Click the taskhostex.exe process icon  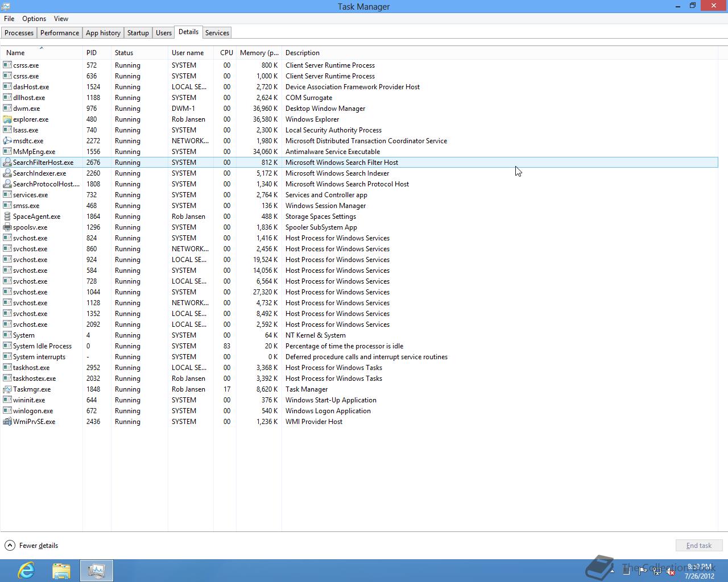pos(7,379)
